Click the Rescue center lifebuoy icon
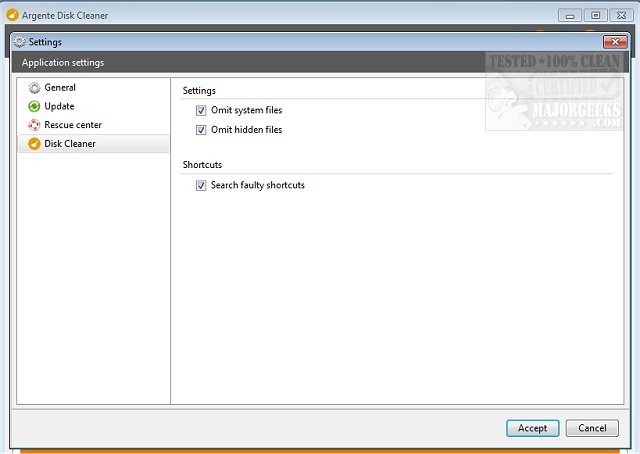Screen dimensions: 640x454 tap(34, 125)
